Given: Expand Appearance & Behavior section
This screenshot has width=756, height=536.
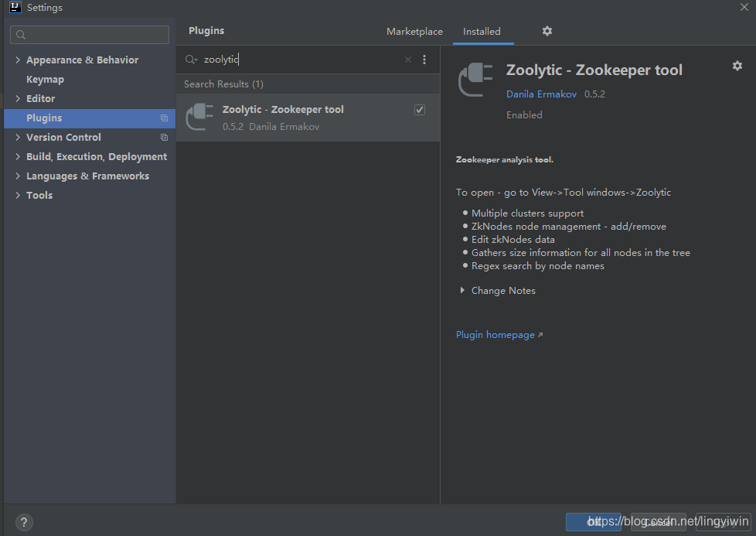Looking at the screenshot, I should coord(18,60).
